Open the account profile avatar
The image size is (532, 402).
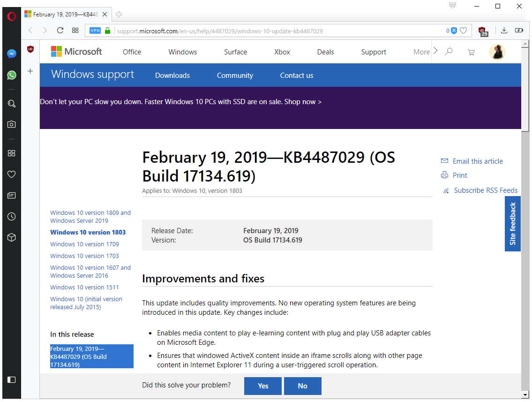pos(497,52)
